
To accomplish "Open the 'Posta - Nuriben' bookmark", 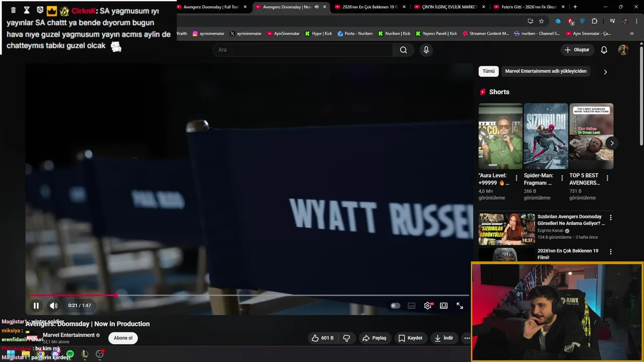I will (x=355, y=34).
